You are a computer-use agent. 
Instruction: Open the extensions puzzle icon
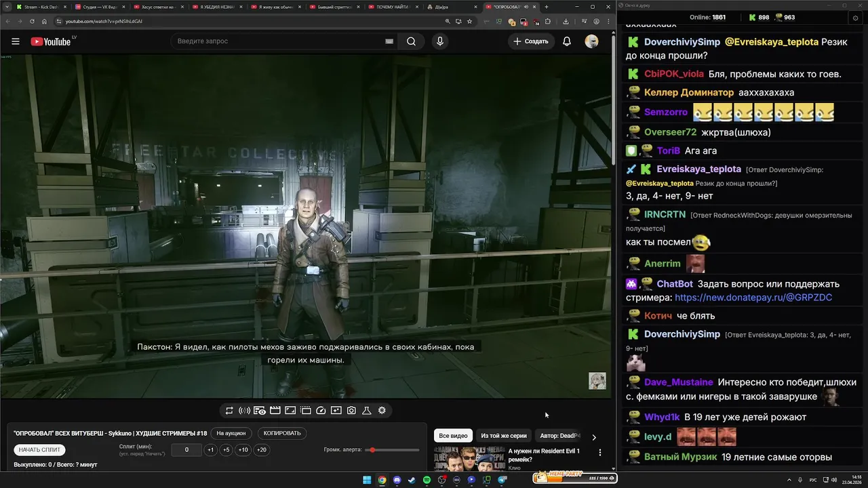pyautogui.click(x=548, y=22)
